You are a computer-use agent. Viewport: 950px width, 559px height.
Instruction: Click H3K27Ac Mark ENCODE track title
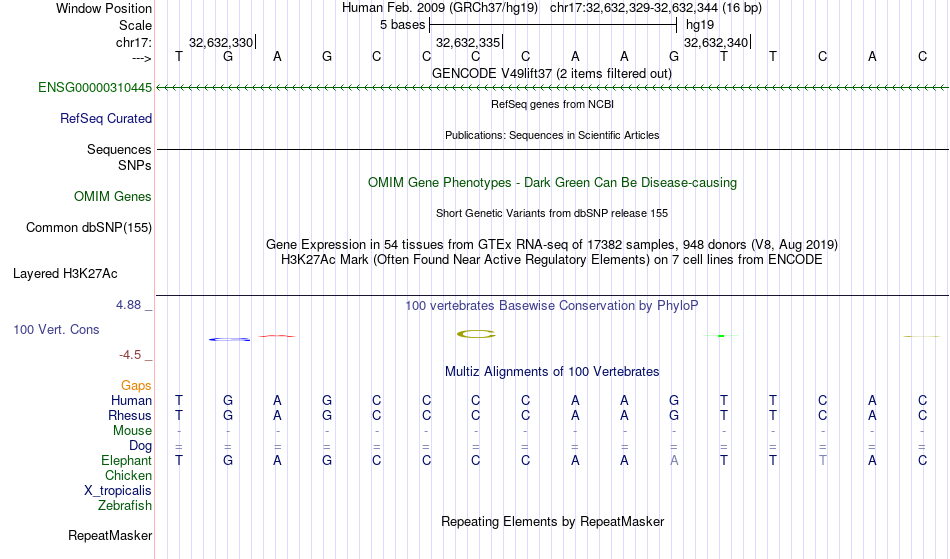551,260
